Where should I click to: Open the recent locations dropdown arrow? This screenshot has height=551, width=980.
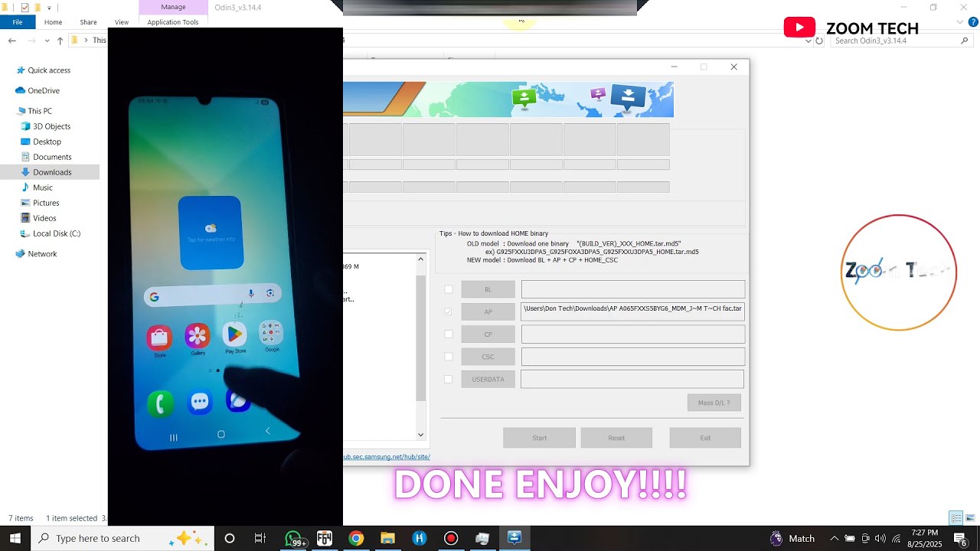[x=46, y=41]
